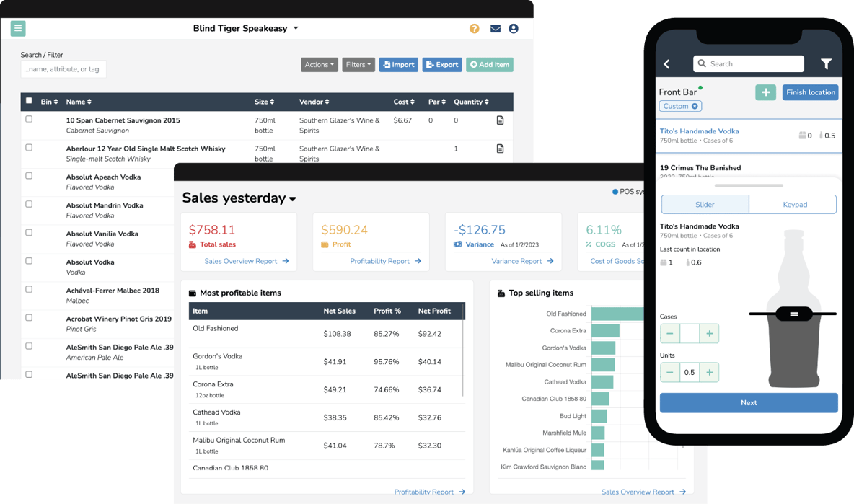Click the Sales Overview Report arrow under Total sales
Screen dimensions: 854x504
(x=286, y=261)
